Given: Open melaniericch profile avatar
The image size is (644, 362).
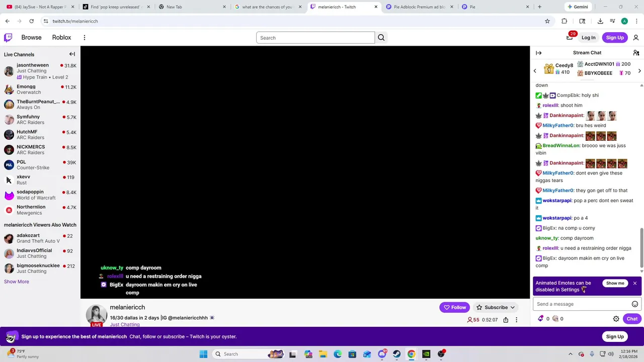Looking at the screenshot, I should (x=96, y=315).
